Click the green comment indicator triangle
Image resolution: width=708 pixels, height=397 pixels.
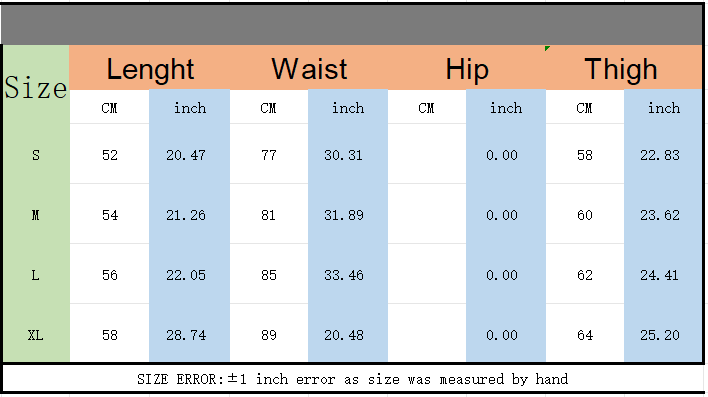point(547,48)
